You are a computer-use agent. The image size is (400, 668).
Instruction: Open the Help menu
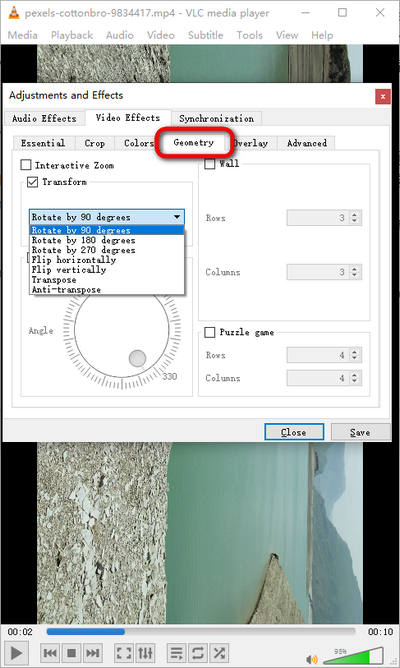pyautogui.click(x=322, y=35)
